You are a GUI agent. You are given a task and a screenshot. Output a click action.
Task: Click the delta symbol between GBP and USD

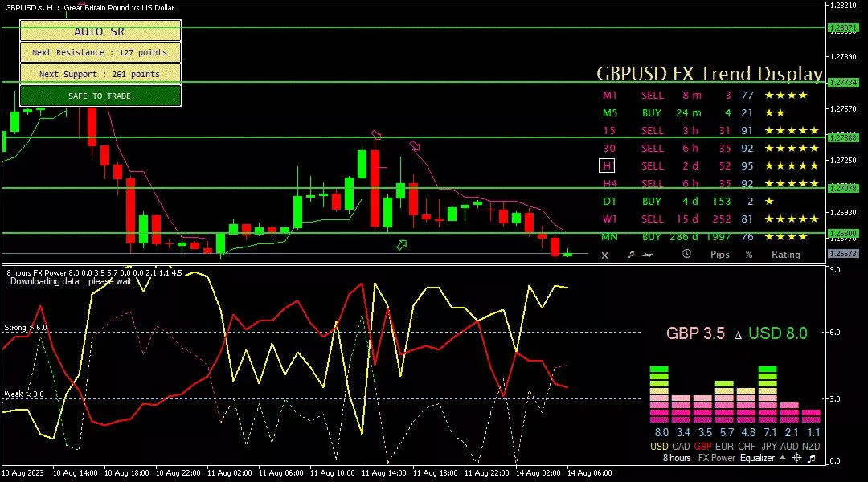click(738, 335)
